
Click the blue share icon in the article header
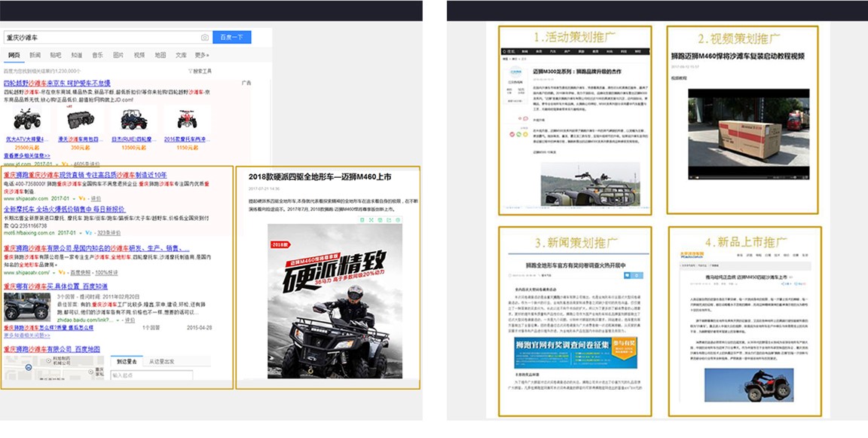[x=638, y=275]
